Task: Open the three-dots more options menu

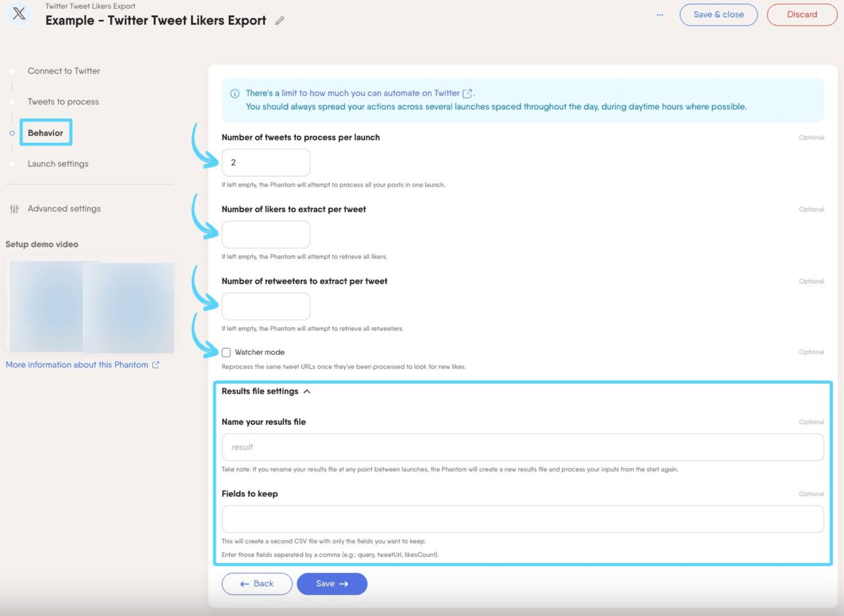Action: pos(660,15)
